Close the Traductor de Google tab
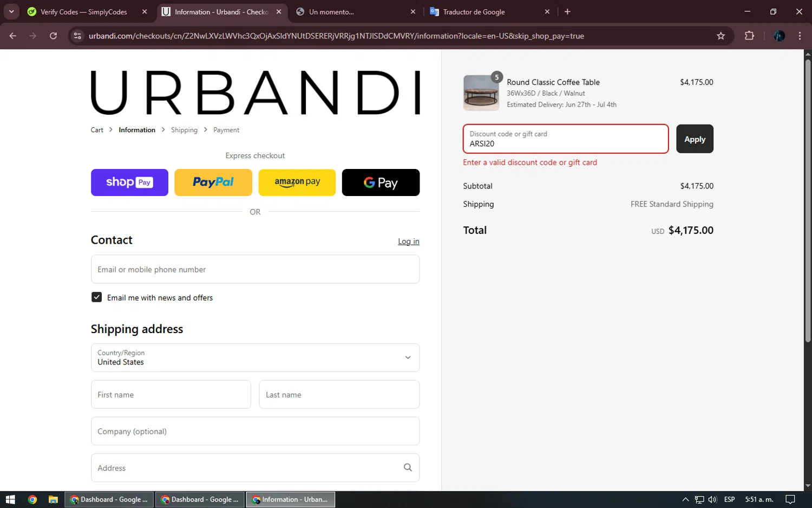The height and width of the screenshot is (508, 812). point(547,11)
